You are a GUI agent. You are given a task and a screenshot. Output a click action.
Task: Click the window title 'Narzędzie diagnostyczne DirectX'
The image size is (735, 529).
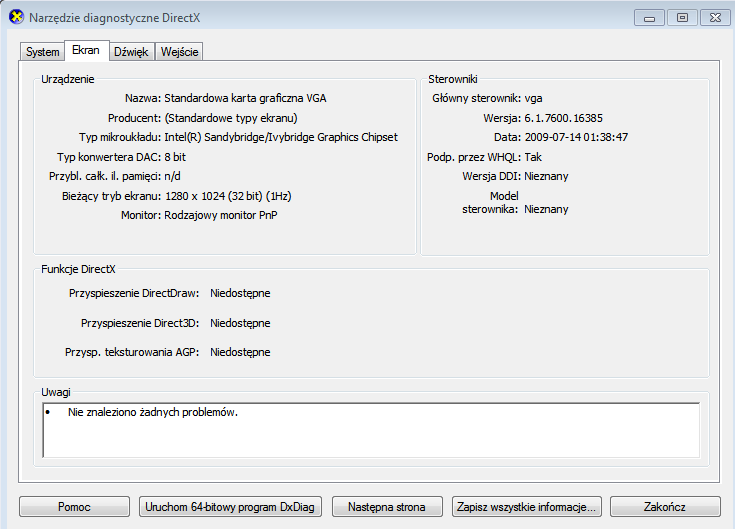pos(115,18)
